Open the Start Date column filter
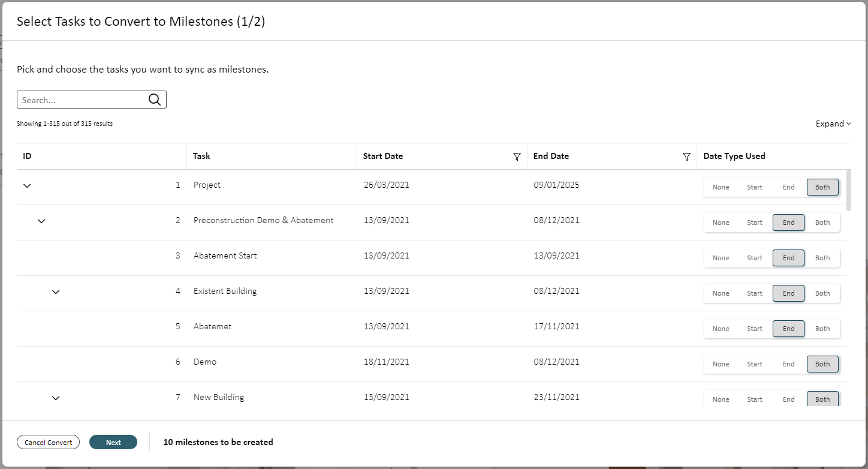Viewport: 868px width, 469px height. point(517,157)
